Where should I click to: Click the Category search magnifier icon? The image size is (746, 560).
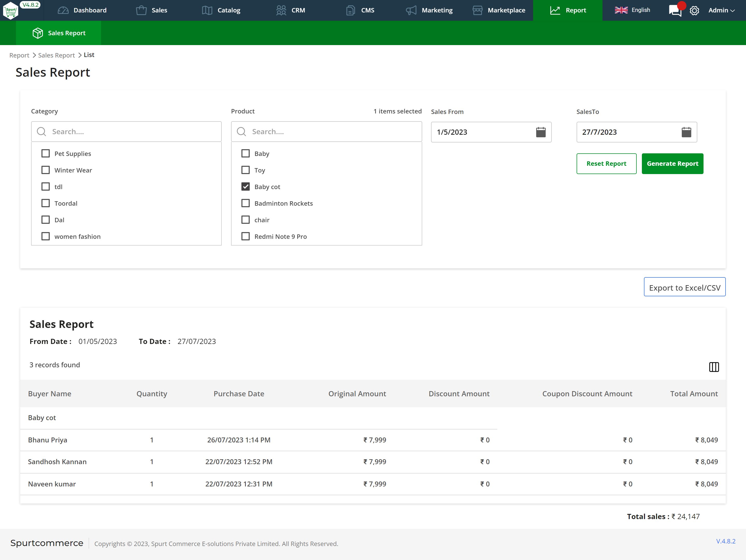click(41, 132)
